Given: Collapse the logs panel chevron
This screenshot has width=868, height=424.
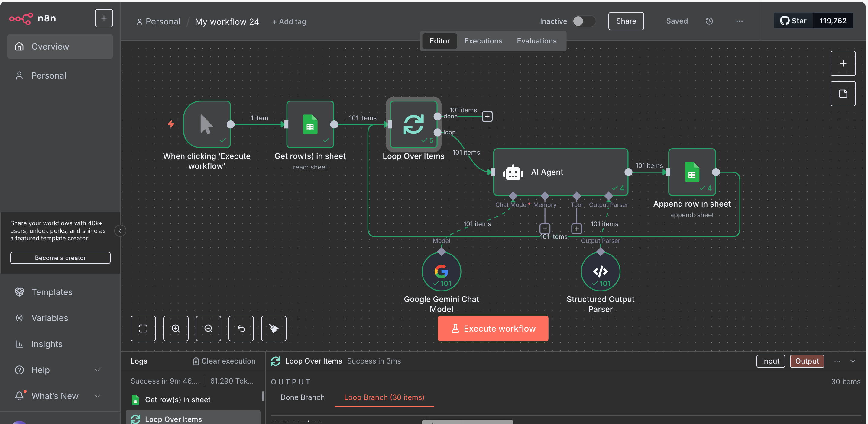Looking at the screenshot, I should coord(853,361).
